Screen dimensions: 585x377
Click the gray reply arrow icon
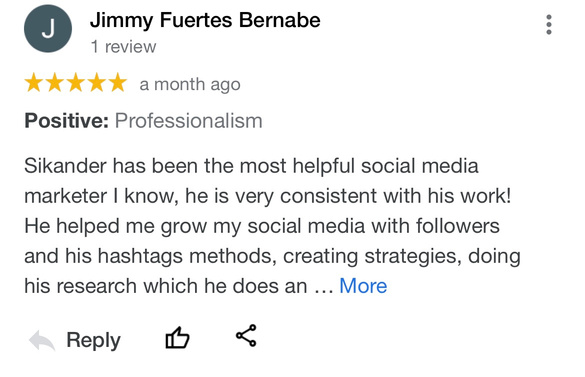click(42, 340)
